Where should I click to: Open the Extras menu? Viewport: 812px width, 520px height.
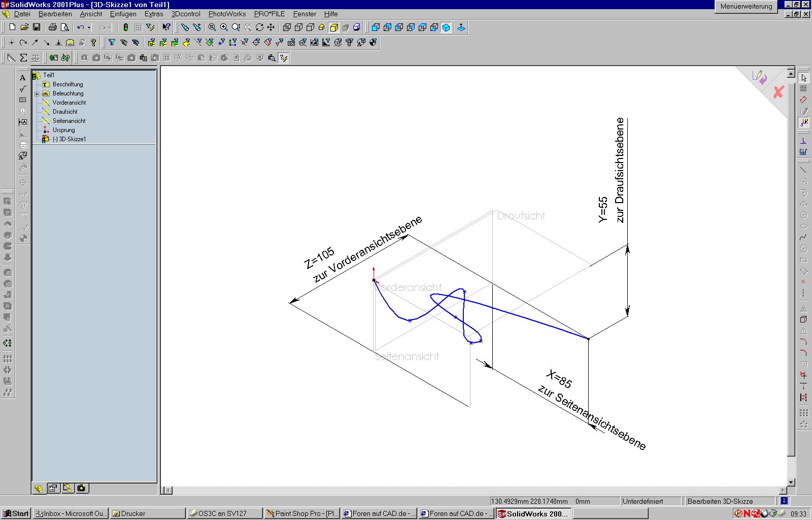(153, 14)
